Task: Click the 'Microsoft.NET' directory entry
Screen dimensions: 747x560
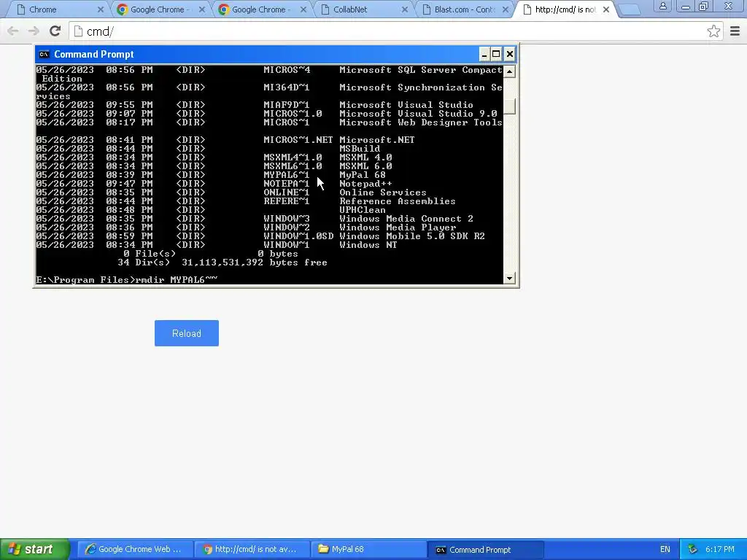Action: pyautogui.click(x=377, y=140)
